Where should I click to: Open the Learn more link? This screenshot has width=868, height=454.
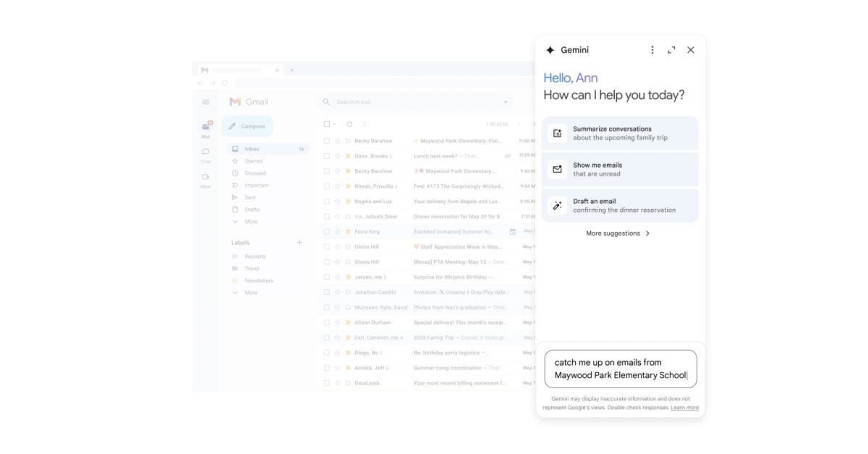(684, 408)
